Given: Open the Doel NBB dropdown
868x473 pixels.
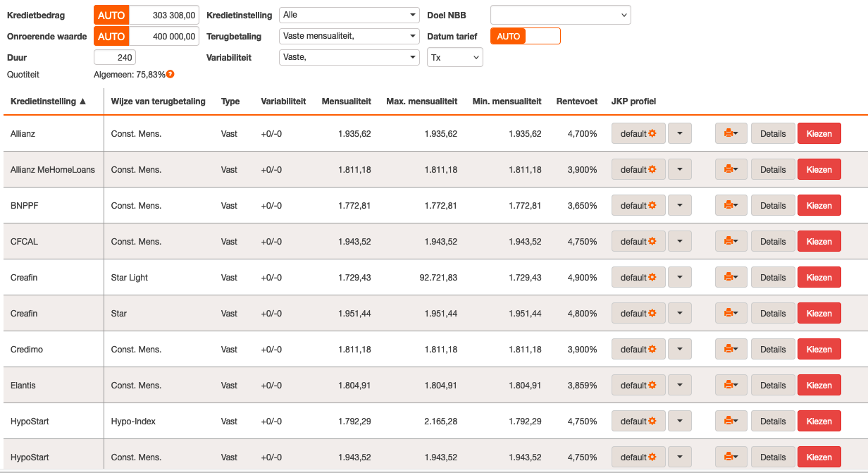Looking at the screenshot, I should pos(560,16).
